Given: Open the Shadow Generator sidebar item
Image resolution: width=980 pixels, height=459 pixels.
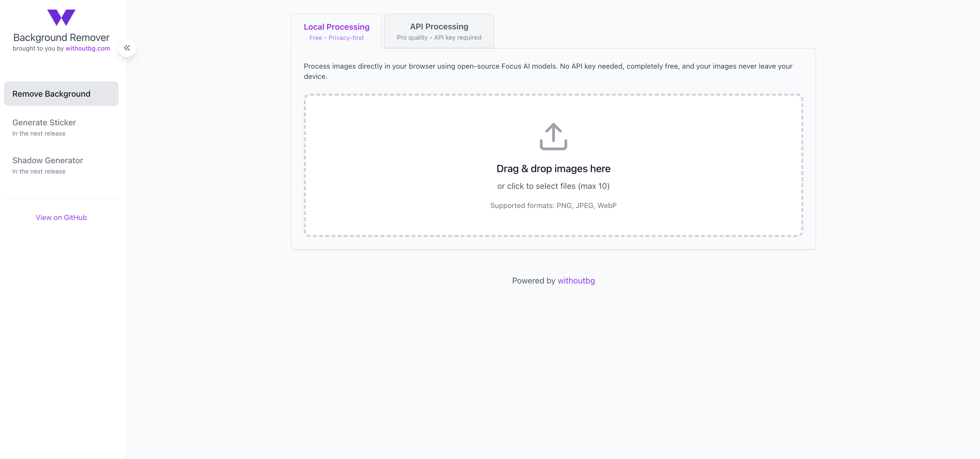Looking at the screenshot, I should (x=47, y=161).
